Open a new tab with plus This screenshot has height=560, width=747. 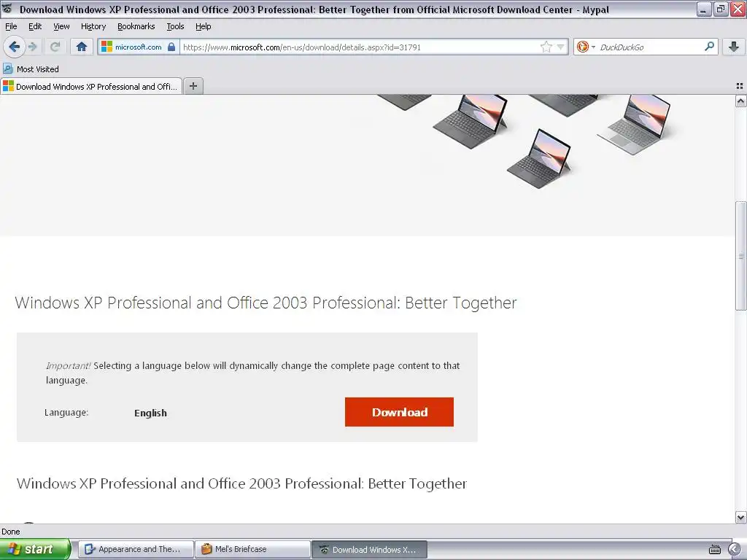pos(193,86)
